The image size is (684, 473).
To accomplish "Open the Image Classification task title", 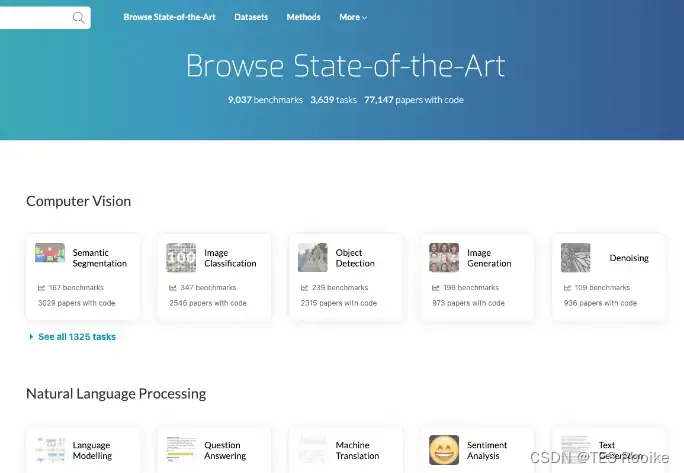I will coord(230,258).
